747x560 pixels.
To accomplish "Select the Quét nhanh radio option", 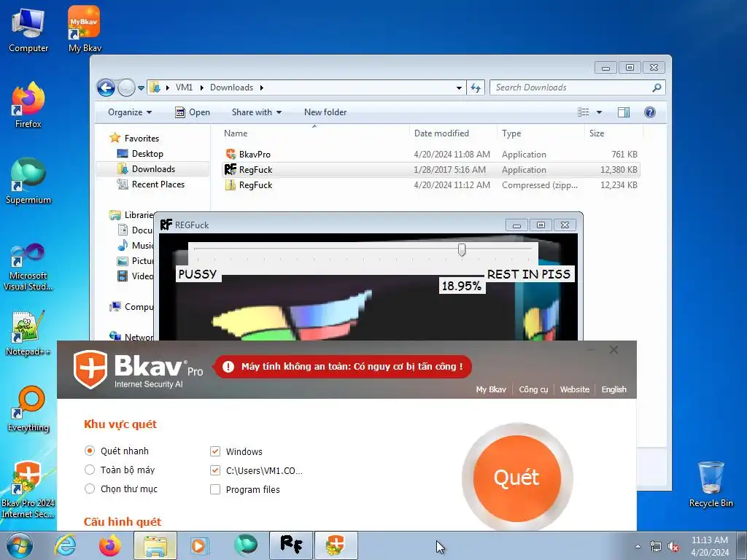I will (x=90, y=451).
